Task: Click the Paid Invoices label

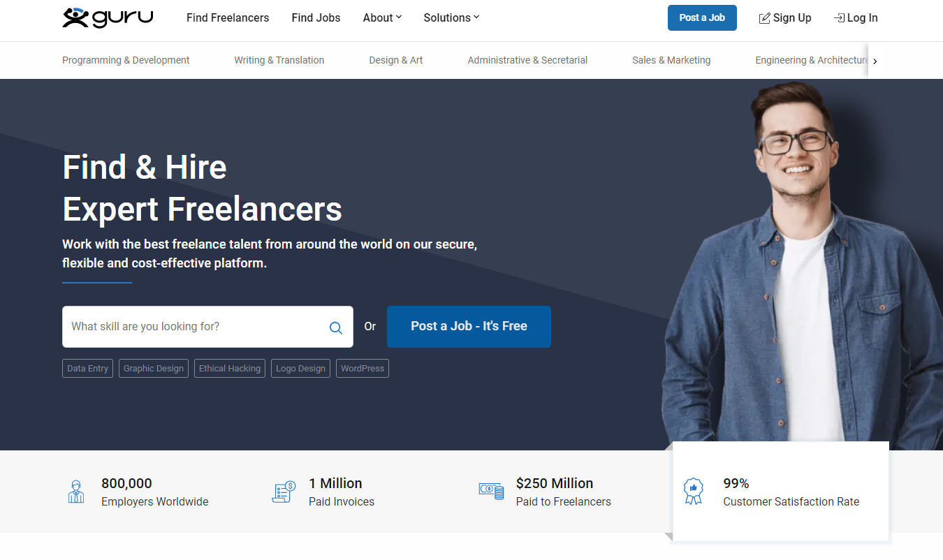Action: point(342,501)
